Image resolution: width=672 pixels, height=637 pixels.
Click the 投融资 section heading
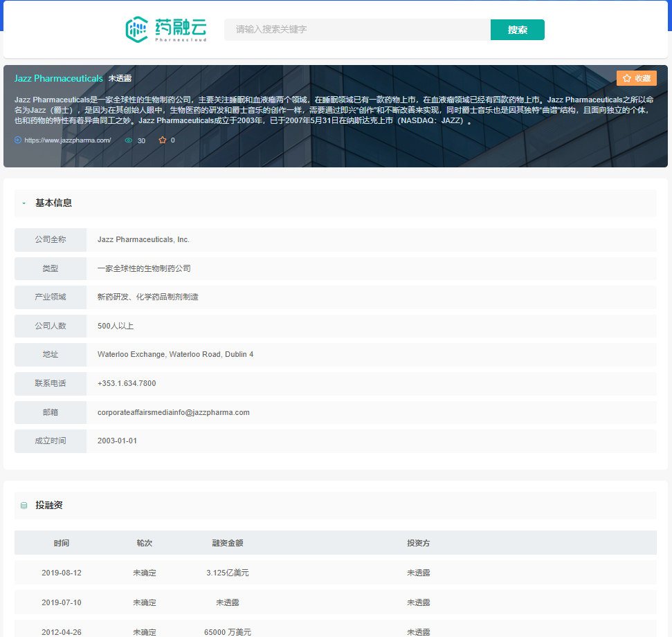(49, 506)
